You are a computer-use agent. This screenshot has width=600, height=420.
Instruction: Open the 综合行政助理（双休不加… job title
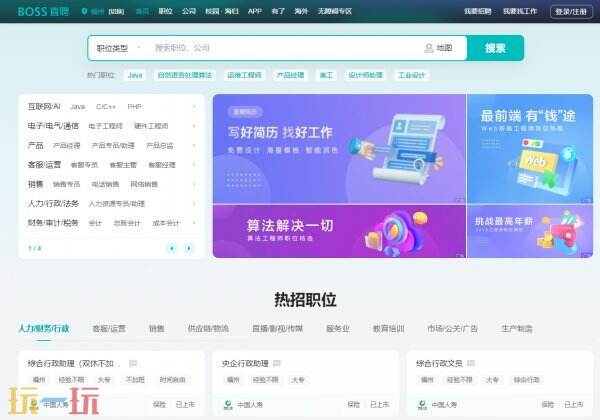click(x=74, y=363)
